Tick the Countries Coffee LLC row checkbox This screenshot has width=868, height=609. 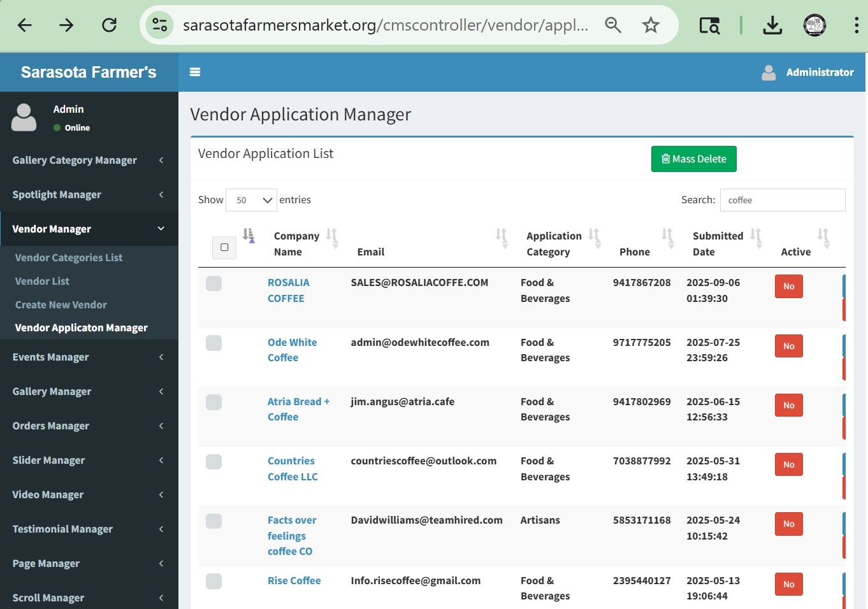coord(214,462)
